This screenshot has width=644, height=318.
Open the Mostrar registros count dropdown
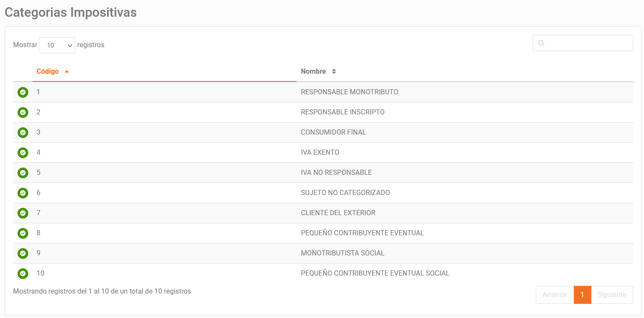point(57,45)
